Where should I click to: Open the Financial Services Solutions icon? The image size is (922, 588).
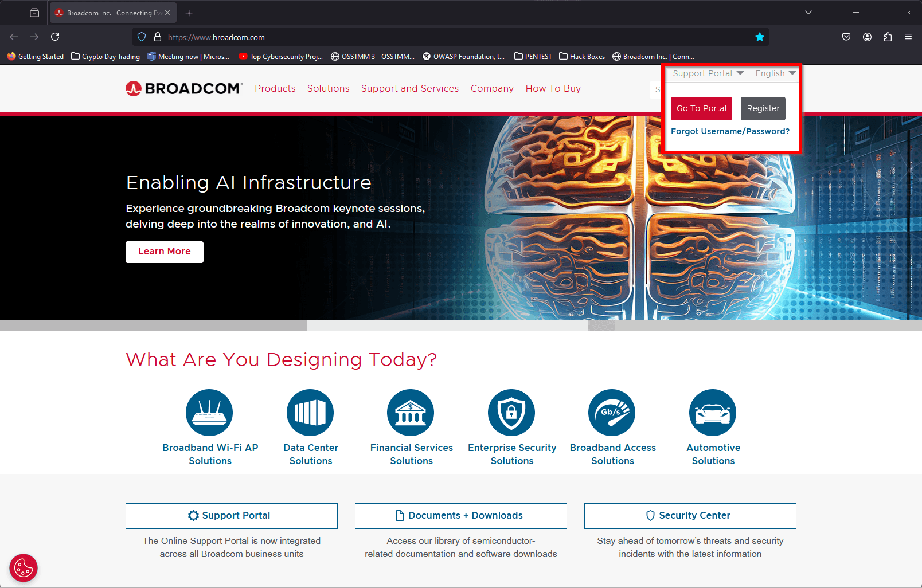(x=411, y=413)
